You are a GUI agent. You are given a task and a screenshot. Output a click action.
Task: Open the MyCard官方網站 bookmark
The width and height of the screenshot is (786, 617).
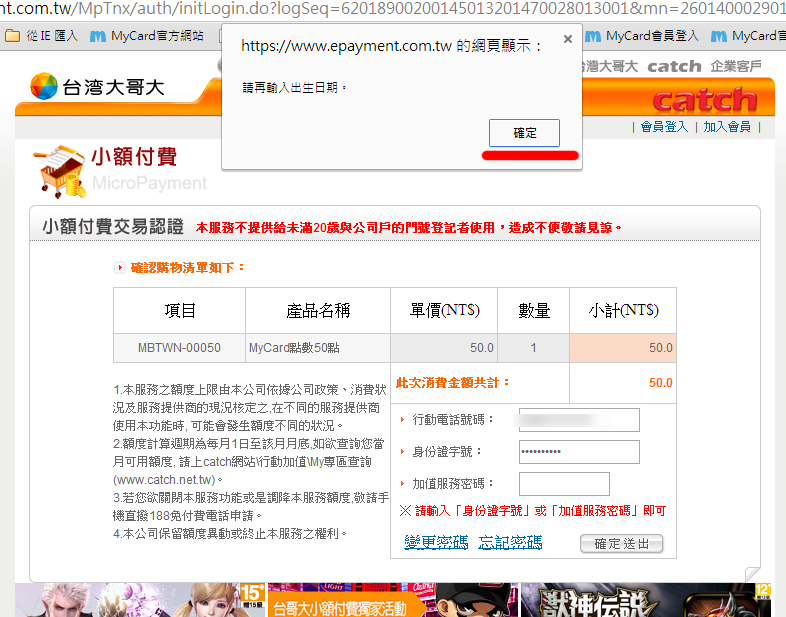[x=147, y=36]
